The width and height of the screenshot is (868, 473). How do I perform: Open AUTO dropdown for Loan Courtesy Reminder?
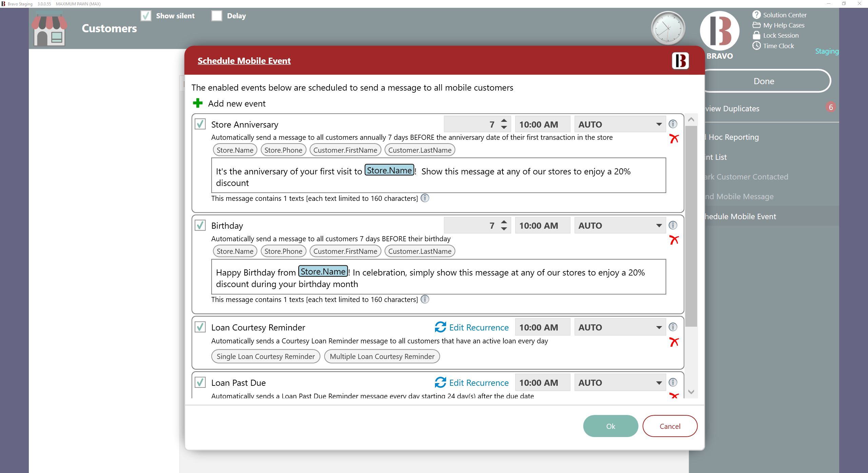[620, 327]
